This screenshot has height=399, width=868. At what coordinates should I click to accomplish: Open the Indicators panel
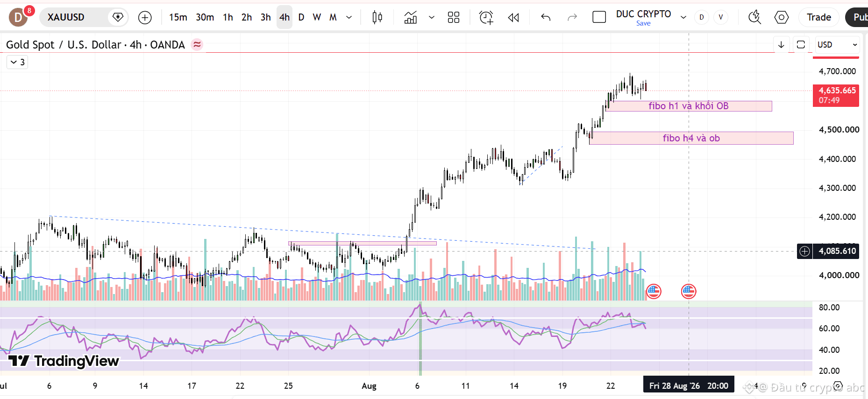click(411, 17)
